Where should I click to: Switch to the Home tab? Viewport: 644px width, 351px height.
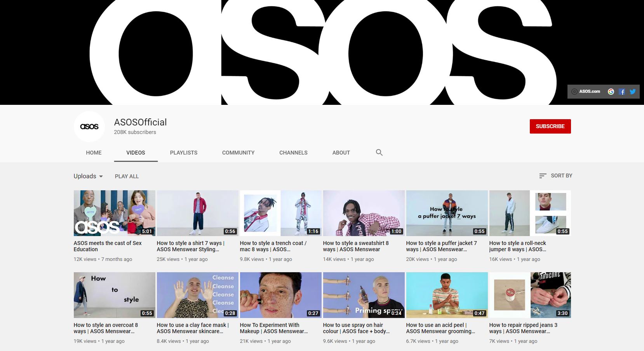tap(94, 153)
